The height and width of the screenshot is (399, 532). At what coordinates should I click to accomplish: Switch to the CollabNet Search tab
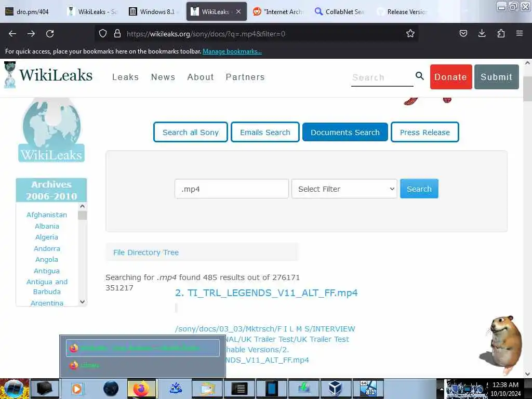point(340,11)
